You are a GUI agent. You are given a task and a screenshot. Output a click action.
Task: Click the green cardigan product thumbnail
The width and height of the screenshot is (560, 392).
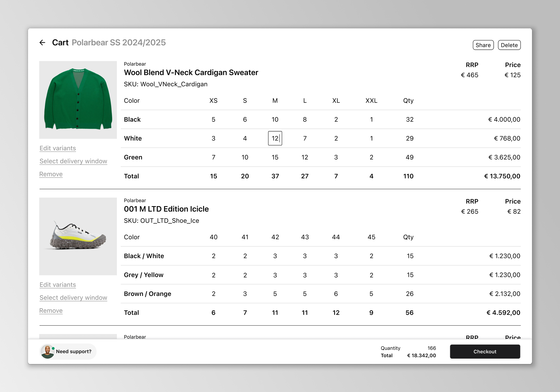click(78, 100)
